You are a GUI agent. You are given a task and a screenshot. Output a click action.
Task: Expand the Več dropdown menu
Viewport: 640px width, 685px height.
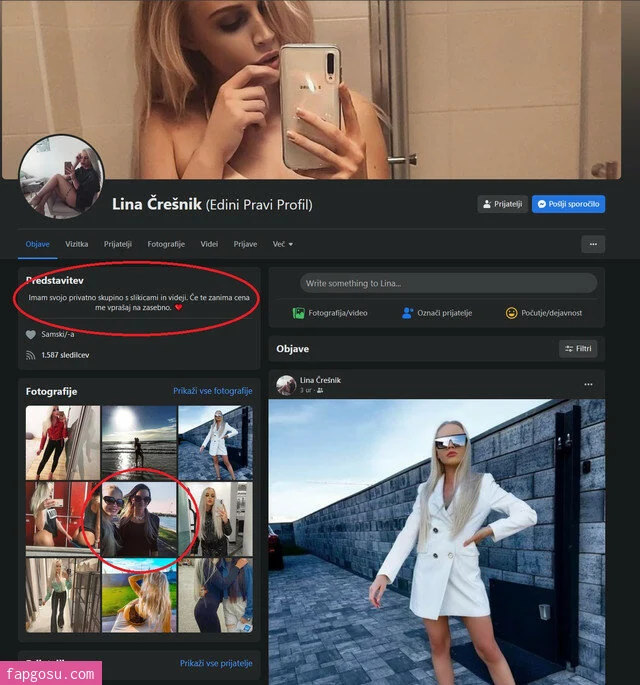(283, 244)
